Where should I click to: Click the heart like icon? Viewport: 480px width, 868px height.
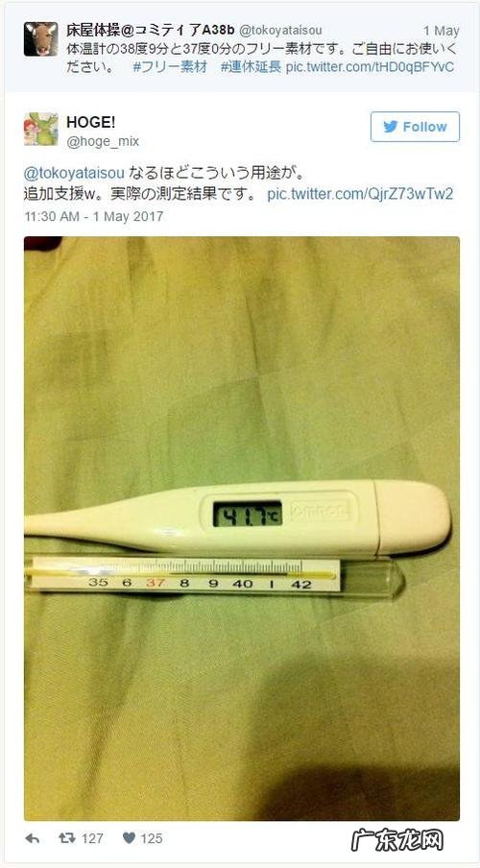point(129,838)
